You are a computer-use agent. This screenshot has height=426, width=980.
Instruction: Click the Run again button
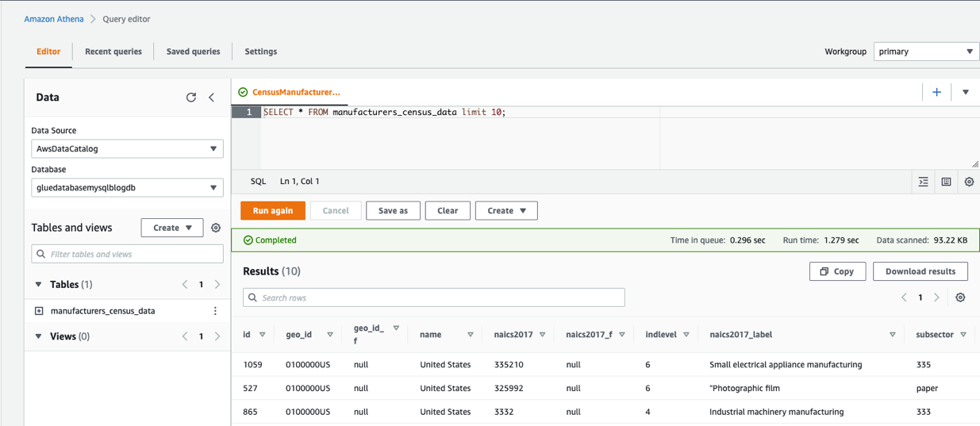click(272, 211)
